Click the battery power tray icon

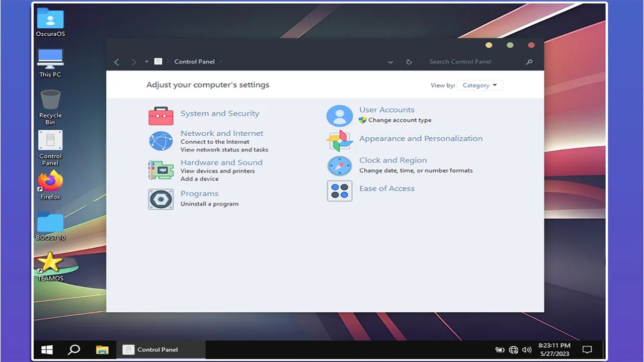click(x=500, y=350)
